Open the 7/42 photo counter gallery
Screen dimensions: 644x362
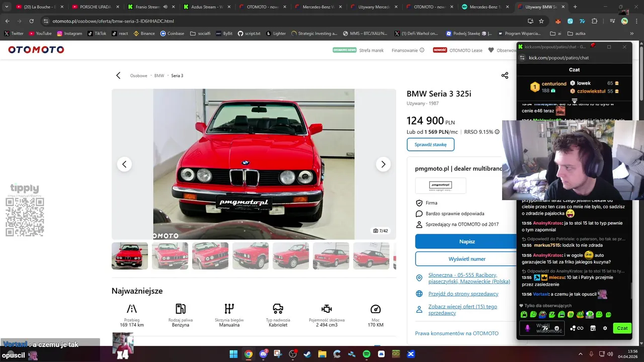[x=380, y=231]
